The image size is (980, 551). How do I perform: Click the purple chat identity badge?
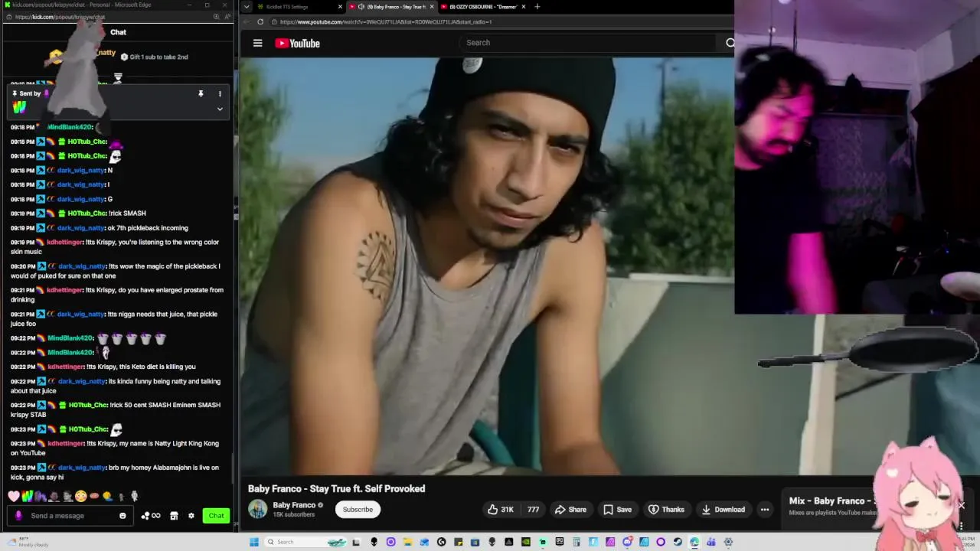(x=19, y=516)
